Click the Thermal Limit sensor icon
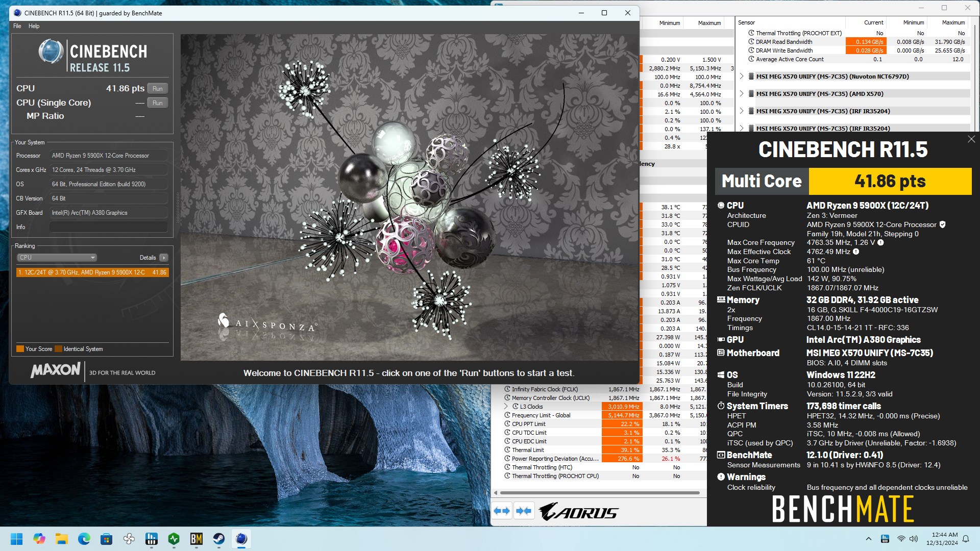Viewport: 980px width, 551px height. [x=507, y=450]
